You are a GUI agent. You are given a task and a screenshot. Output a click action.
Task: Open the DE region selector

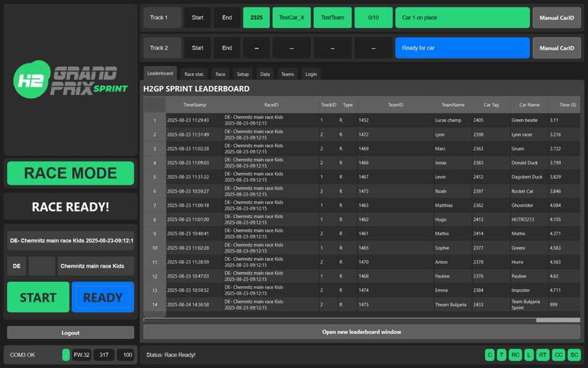tap(17, 265)
